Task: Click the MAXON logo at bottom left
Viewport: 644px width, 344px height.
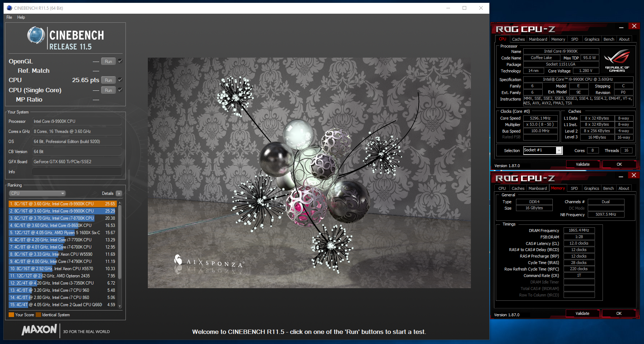Action: (x=39, y=330)
